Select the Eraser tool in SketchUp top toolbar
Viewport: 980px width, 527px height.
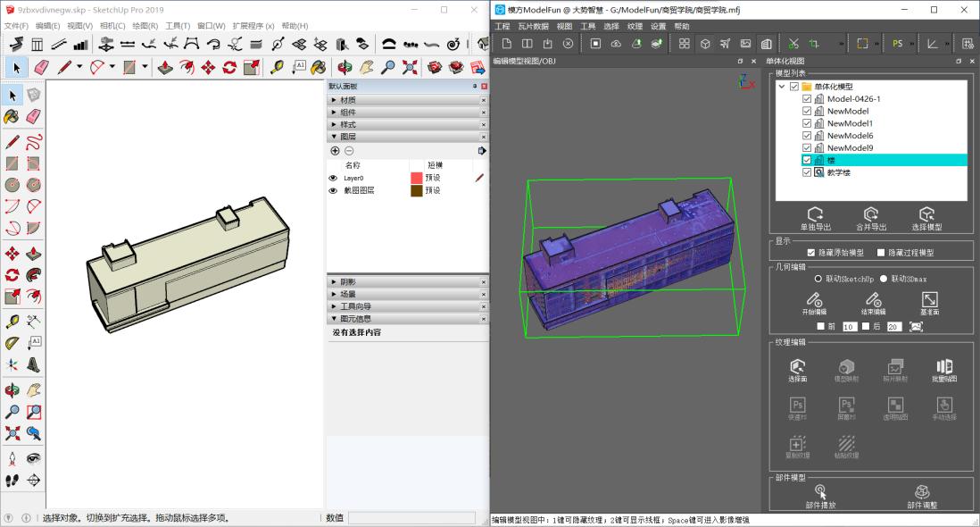tap(41, 67)
